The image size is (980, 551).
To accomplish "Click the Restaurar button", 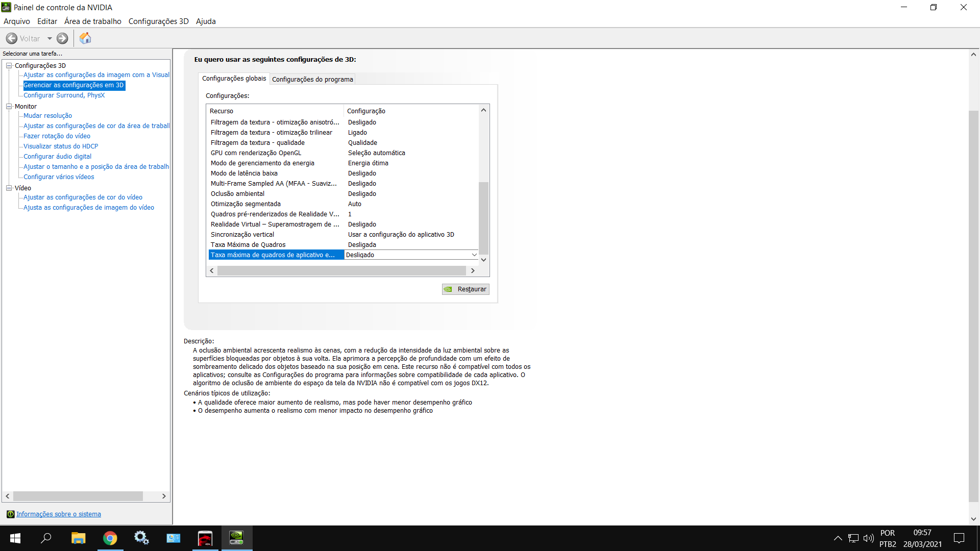I will (x=465, y=289).
